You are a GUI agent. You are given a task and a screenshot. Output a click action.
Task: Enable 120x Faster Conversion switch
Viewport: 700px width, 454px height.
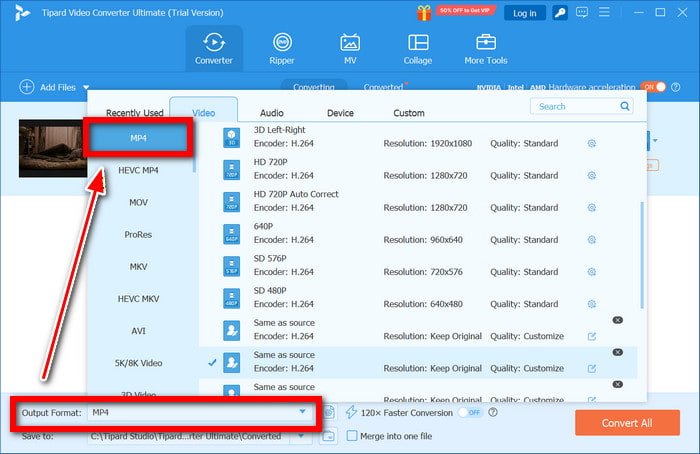click(x=470, y=412)
